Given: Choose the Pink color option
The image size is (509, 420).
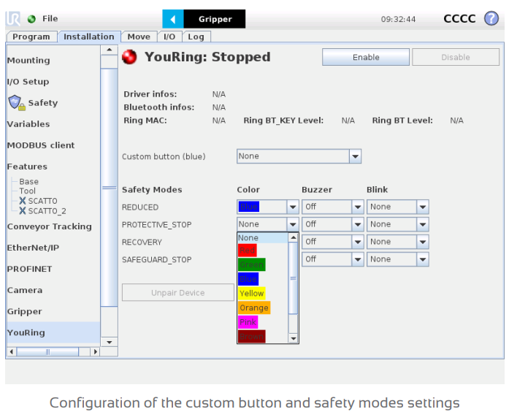Looking at the screenshot, I should (x=248, y=321).
